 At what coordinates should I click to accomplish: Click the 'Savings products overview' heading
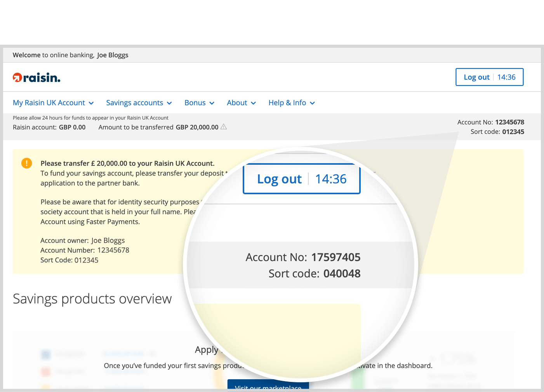92,299
